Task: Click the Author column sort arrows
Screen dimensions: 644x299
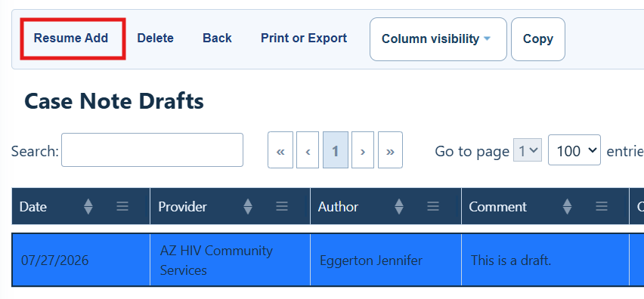Action: coord(399,206)
